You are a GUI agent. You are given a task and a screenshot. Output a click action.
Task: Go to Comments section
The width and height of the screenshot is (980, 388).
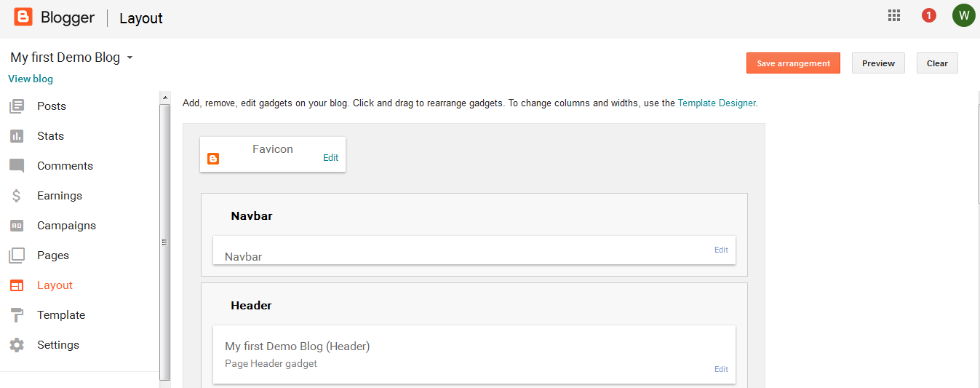65,166
